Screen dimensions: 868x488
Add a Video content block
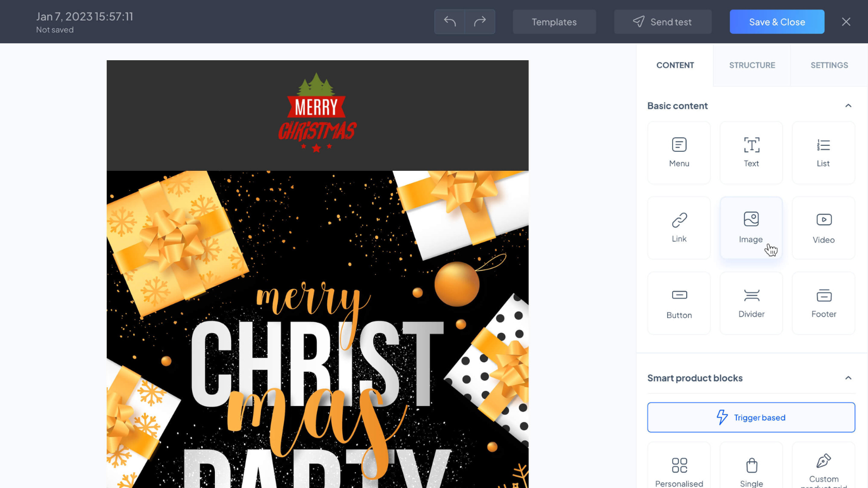point(824,228)
